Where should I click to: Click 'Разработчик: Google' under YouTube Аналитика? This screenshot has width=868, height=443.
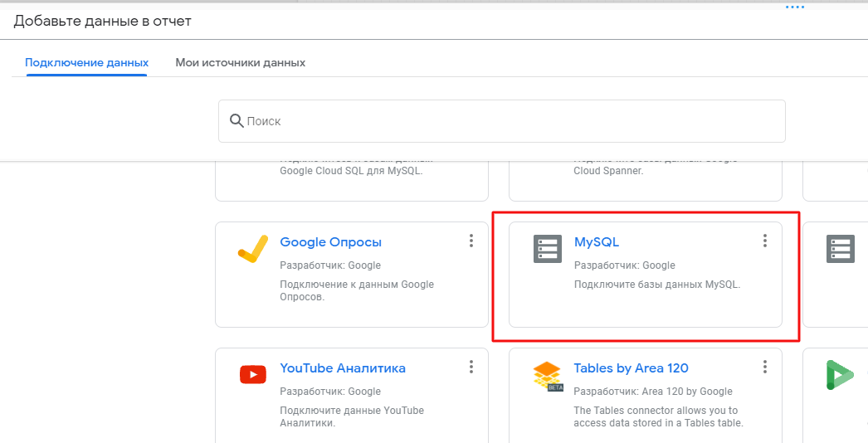(330, 392)
